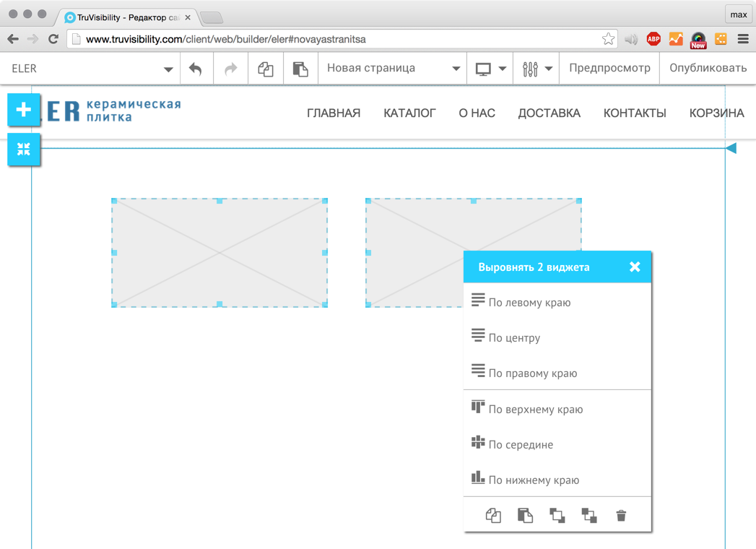This screenshot has height=549, width=756.
Task: Close the TruVisibility browser tab
Action: (x=188, y=17)
